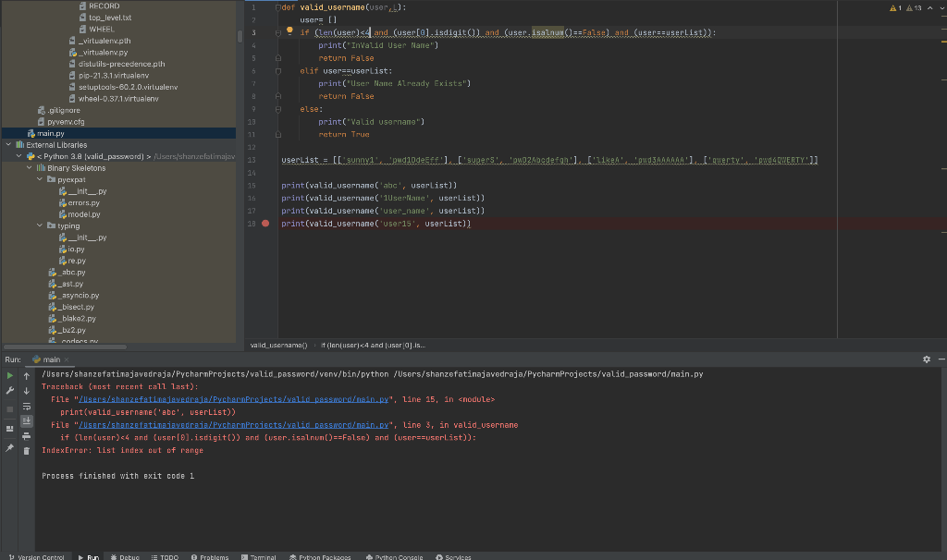Toggle soft-wrap in the Run console

[x=27, y=406]
